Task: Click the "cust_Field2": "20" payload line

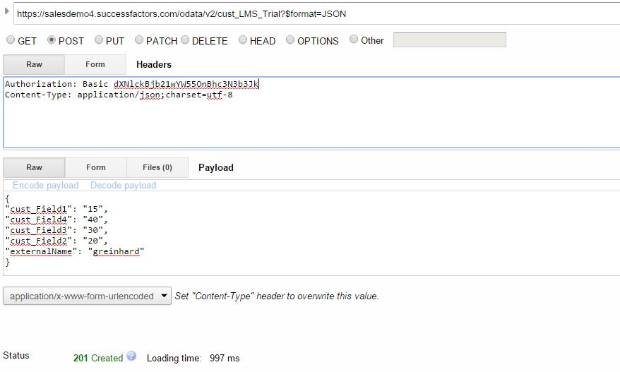Action: pos(57,241)
